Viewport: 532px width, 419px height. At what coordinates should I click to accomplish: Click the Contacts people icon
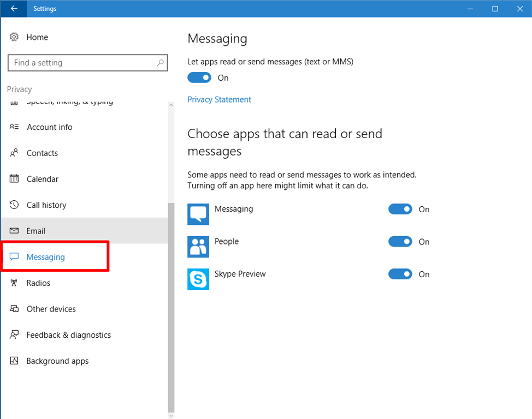(14, 153)
